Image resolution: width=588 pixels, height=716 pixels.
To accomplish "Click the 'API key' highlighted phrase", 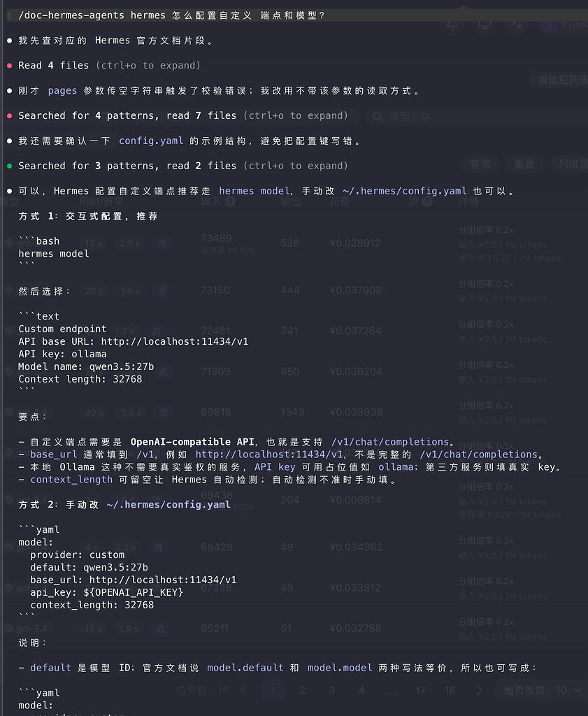I will tap(275, 466).
